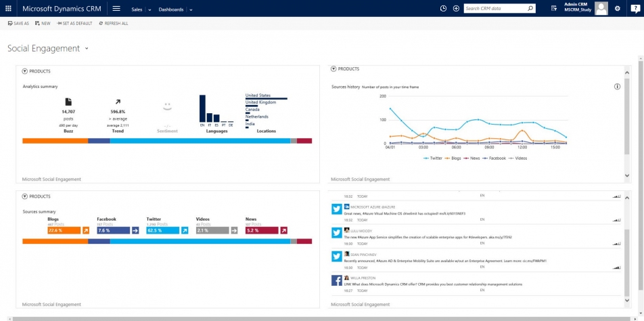The width and height of the screenshot is (644, 321).
Task: Click the recently viewed clock icon
Action: [x=443, y=9]
